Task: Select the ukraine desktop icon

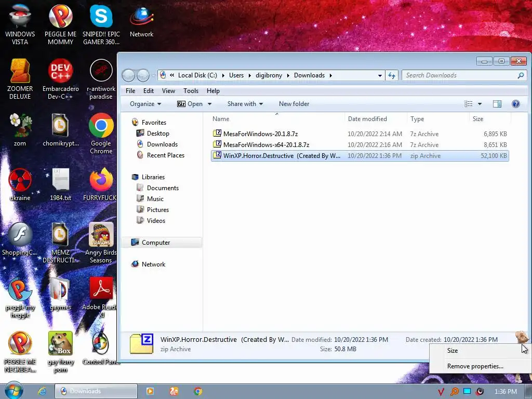Action: (x=20, y=184)
